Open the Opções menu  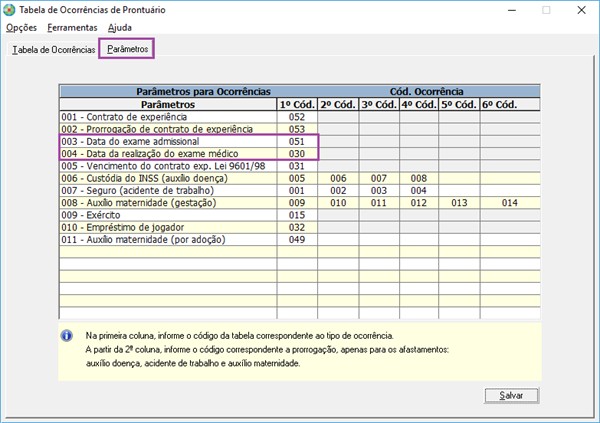point(21,28)
